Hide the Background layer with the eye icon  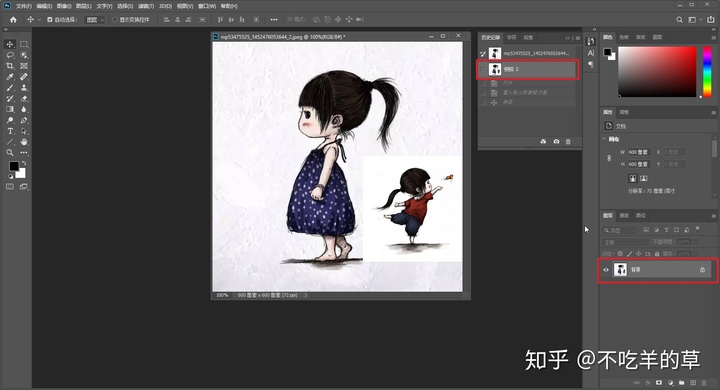(606, 270)
